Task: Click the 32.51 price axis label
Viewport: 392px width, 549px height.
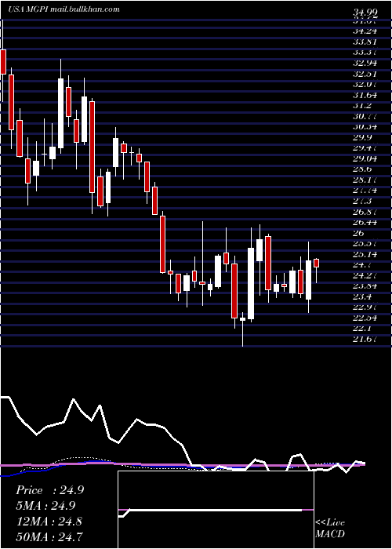Action: click(x=364, y=74)
